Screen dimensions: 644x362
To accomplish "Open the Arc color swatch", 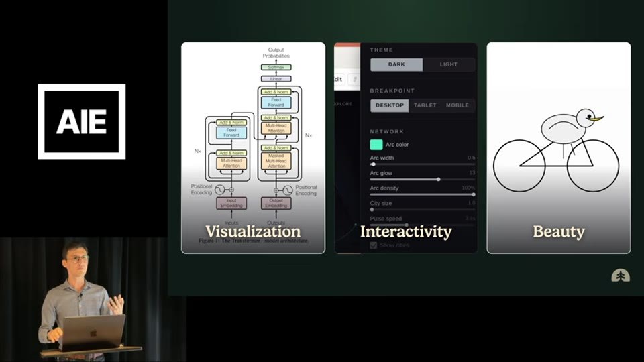I will 376,145.
